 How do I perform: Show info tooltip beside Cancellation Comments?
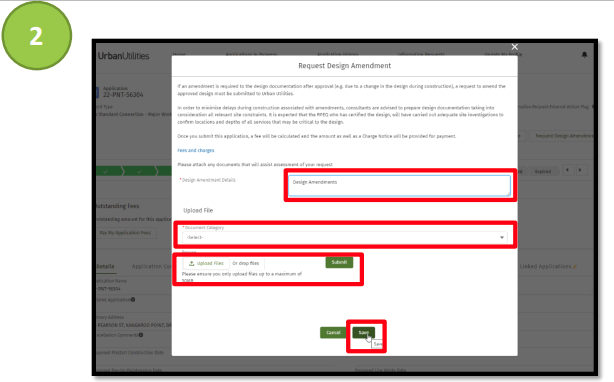[x=141, y=335]
